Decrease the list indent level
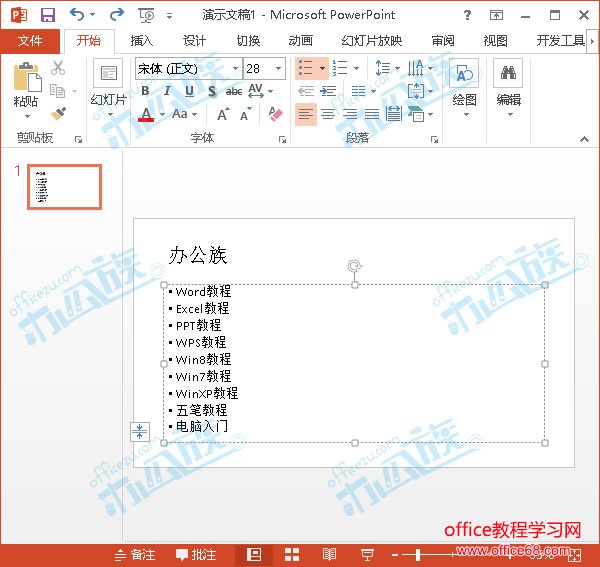Viewport: 600px width, 567px height. point(306,91)
